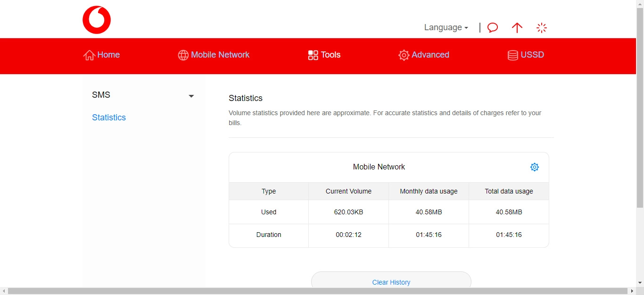Select Statistics in the sidebar
The image size is (644, 295).
pyautogui.click(x=109, y=117)
